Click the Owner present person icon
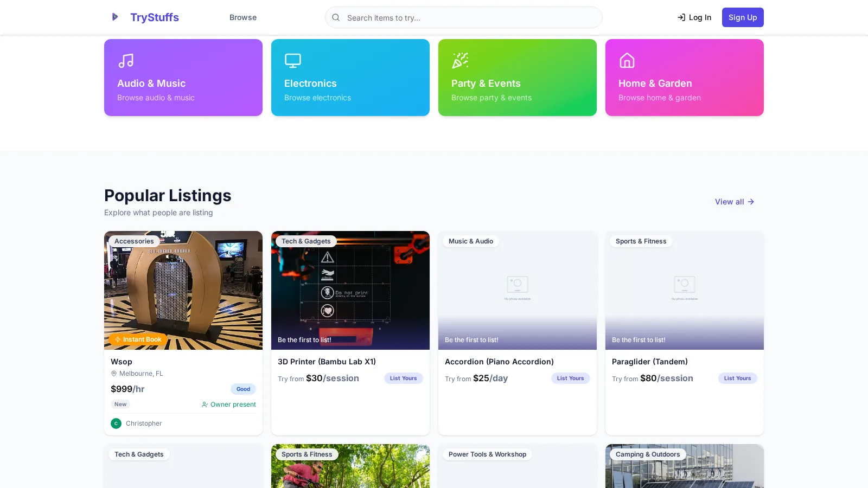 click(205, 404)
